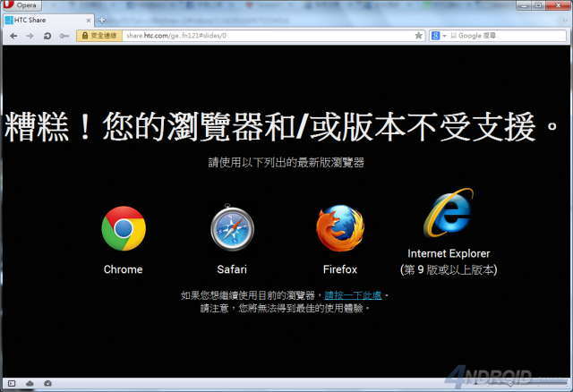Click the Firefox text label
Viewport: 573px width, 392px height.
point(340,269)
